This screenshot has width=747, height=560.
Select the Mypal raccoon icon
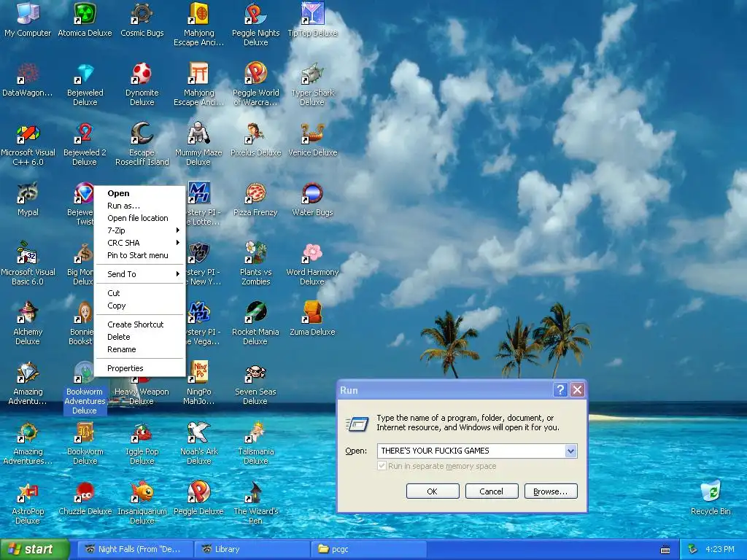pos(28,192)
